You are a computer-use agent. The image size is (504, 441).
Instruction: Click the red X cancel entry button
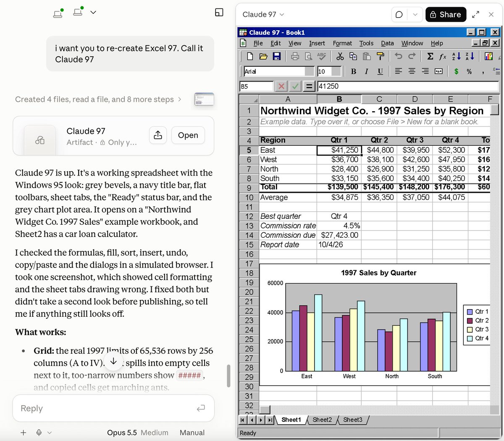tap(281, 86)
